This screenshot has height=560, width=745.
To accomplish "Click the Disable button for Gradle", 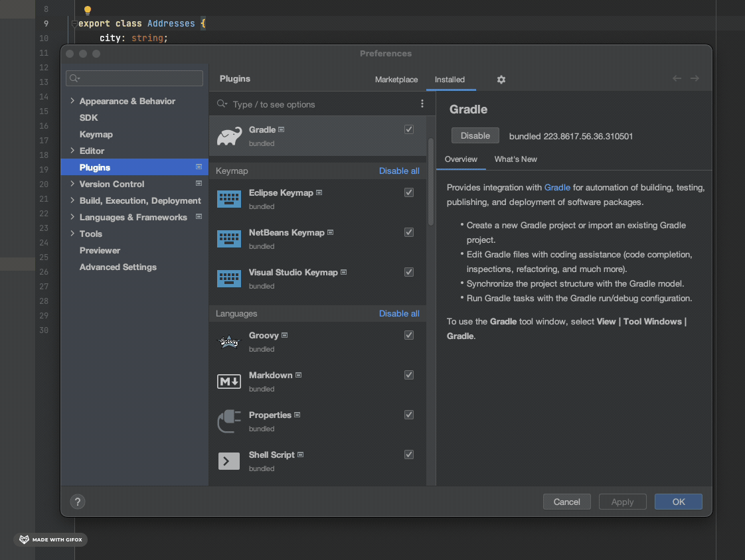I will pyautogui.click(x=475, y=136).
